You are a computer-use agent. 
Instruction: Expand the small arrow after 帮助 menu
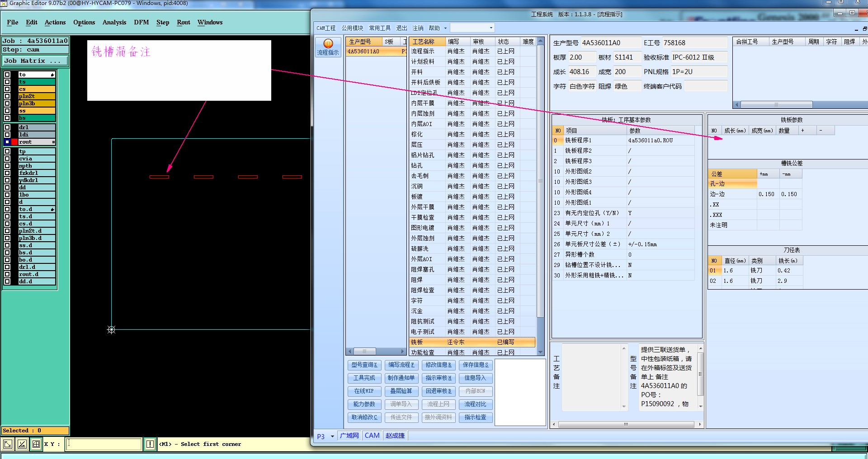tap(445, 28)
